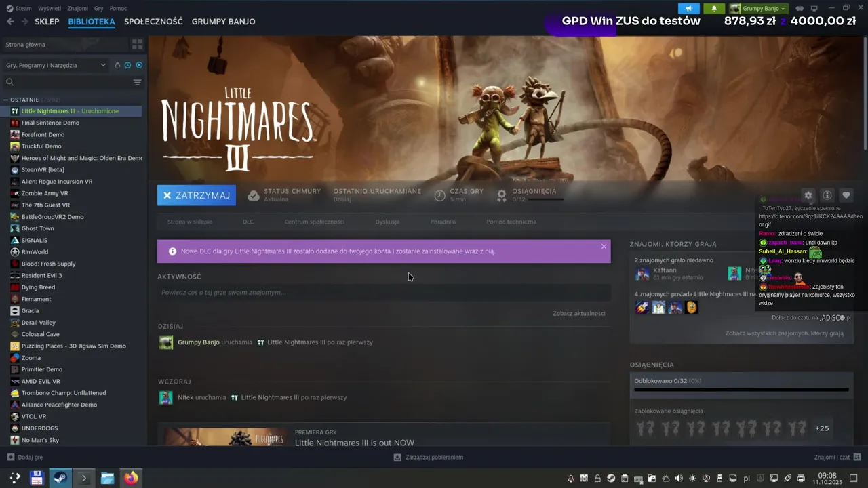Go back with the left arrow
This screenshot has width=868, height=488.
point(10,22)
